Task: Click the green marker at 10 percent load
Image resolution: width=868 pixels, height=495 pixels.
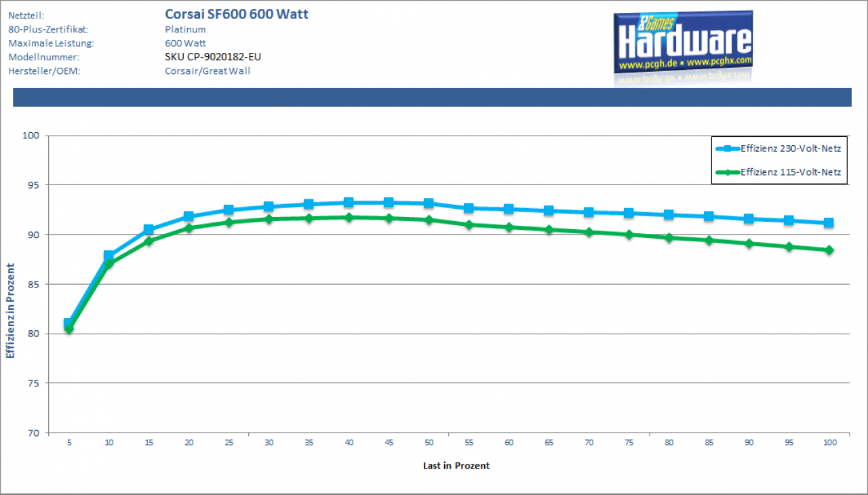Action: pos(108,263)
